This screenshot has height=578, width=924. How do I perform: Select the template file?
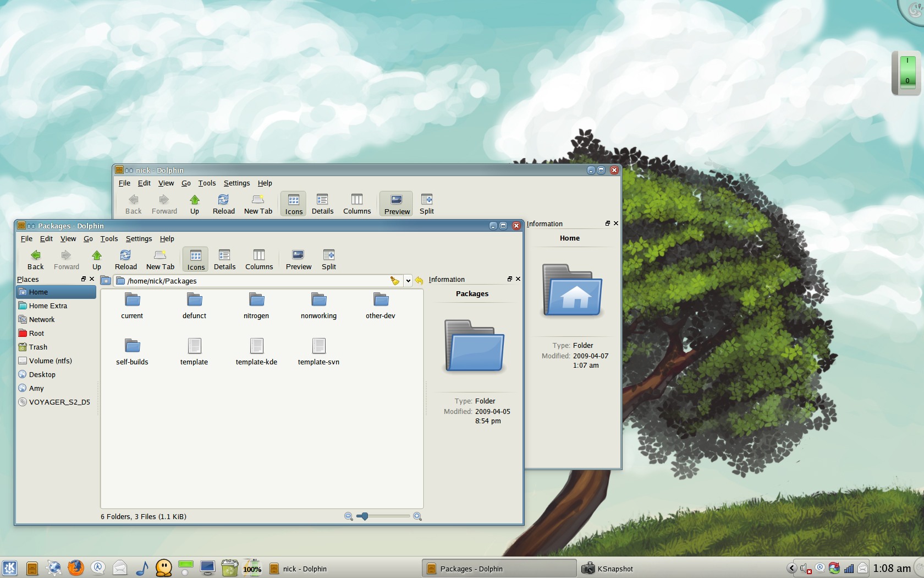[194, 352]
